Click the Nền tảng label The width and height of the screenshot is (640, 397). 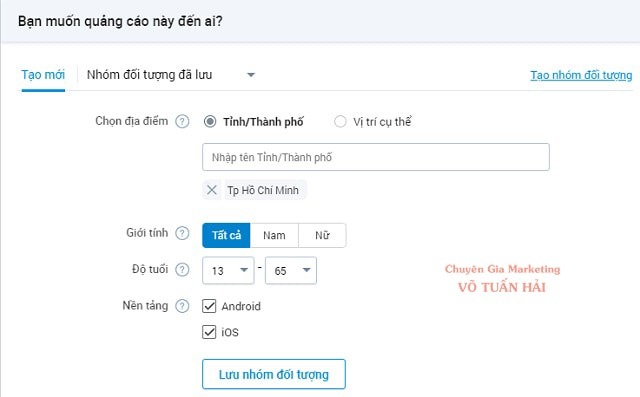coord(145,306)
